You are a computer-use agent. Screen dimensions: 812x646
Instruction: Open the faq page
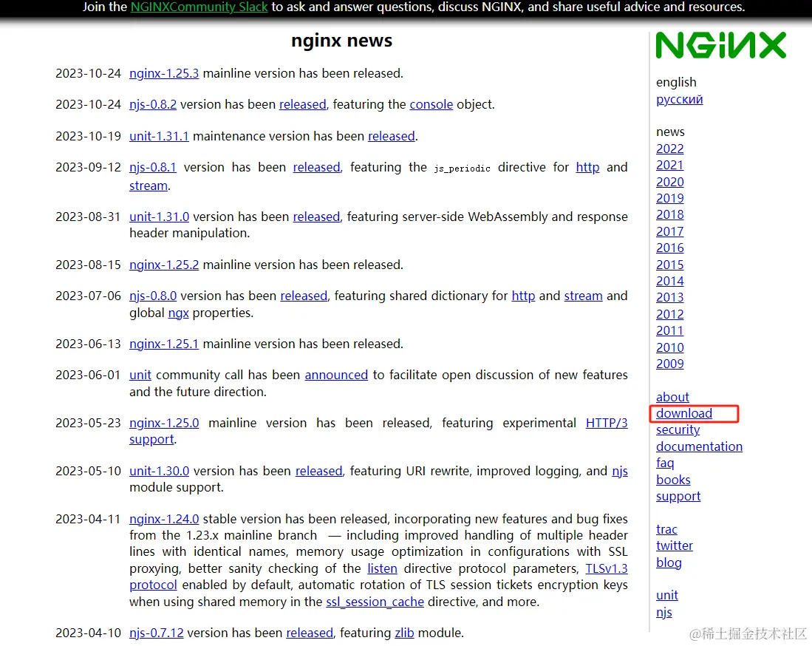pos(665,463)
